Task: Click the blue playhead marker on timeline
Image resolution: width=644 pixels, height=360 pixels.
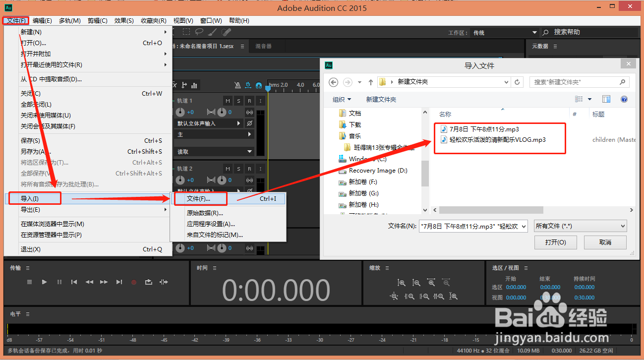Action: point(268,88)
